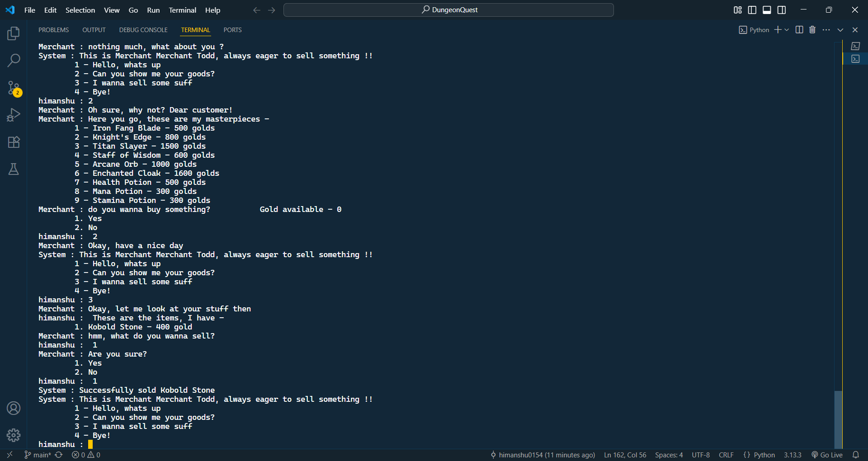Open notifications bell icon

tap(856, 455)
